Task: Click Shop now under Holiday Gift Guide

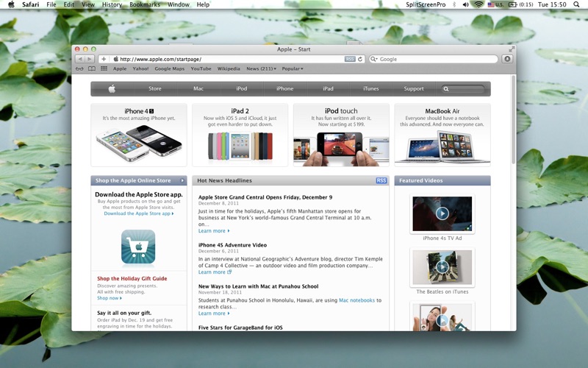Action: coord(109,298)
